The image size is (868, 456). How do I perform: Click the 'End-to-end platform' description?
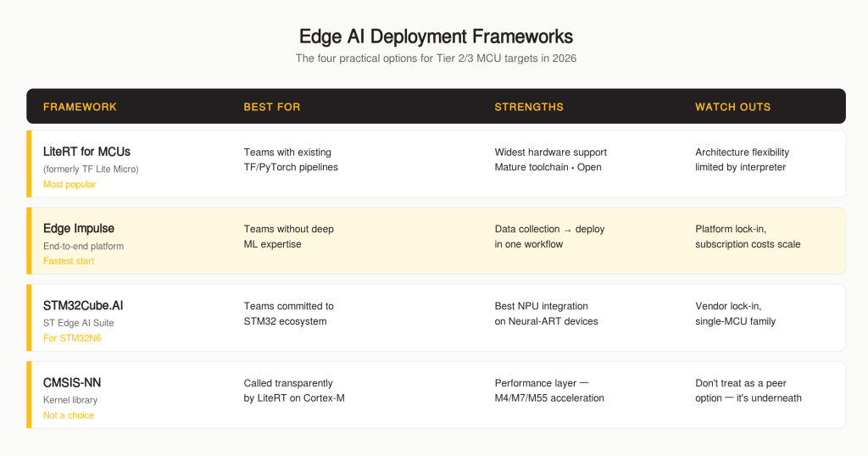[84, 246]
